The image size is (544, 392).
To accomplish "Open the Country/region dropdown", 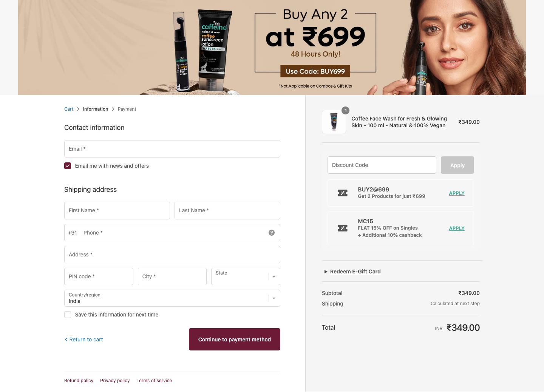I will (172, 298).
